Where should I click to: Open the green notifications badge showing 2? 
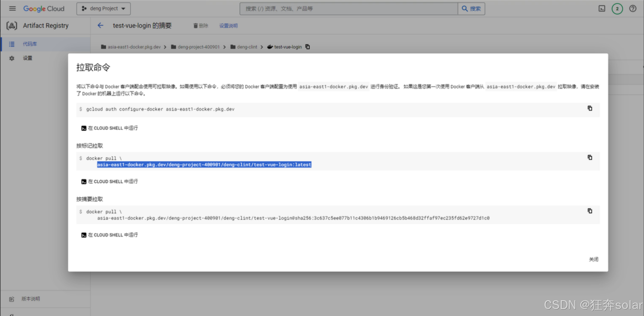tap(617, 8)
